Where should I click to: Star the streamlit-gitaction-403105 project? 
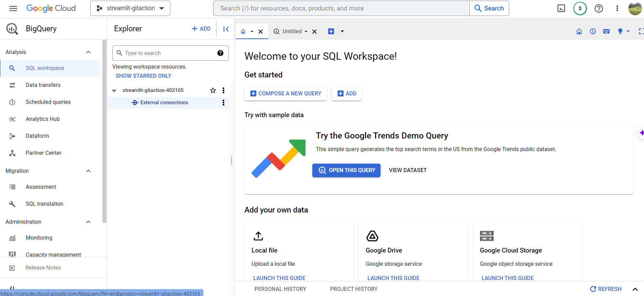click(213, 90)
